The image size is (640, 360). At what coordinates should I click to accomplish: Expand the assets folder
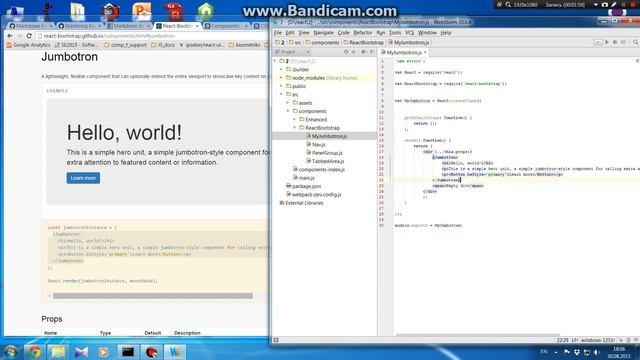(x=288, y=103)
